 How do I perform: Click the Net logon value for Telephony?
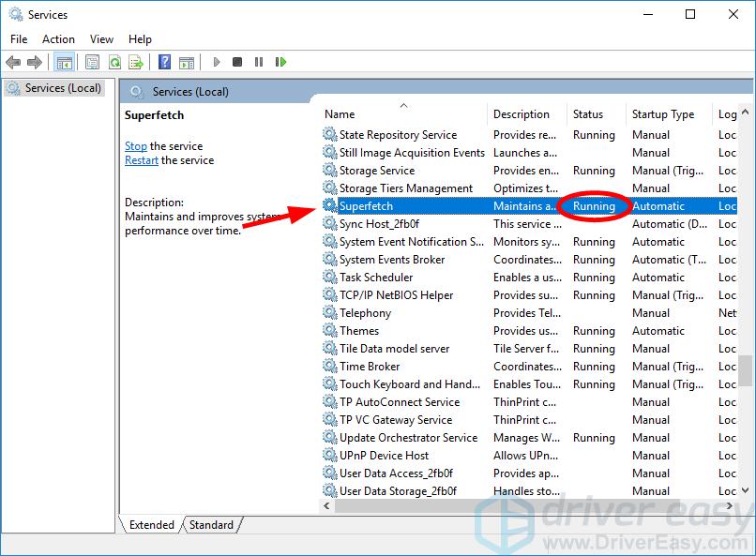(x=727, y=312)
